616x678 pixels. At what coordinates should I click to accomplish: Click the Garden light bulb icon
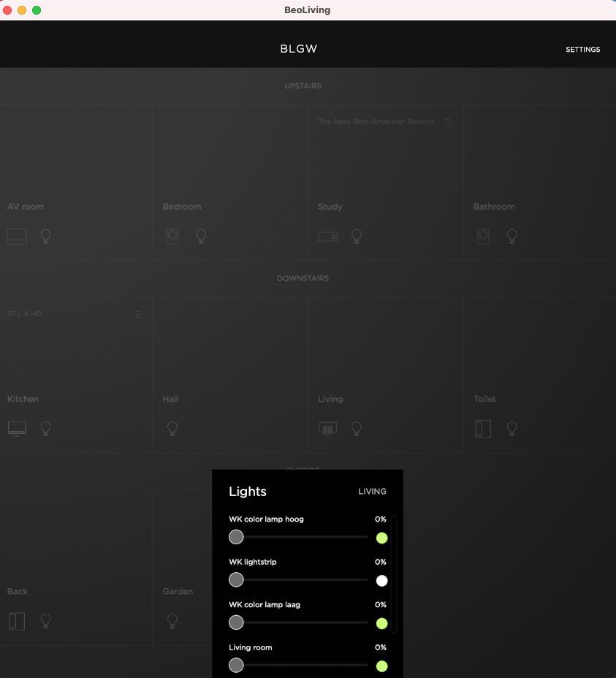point(172,621)
